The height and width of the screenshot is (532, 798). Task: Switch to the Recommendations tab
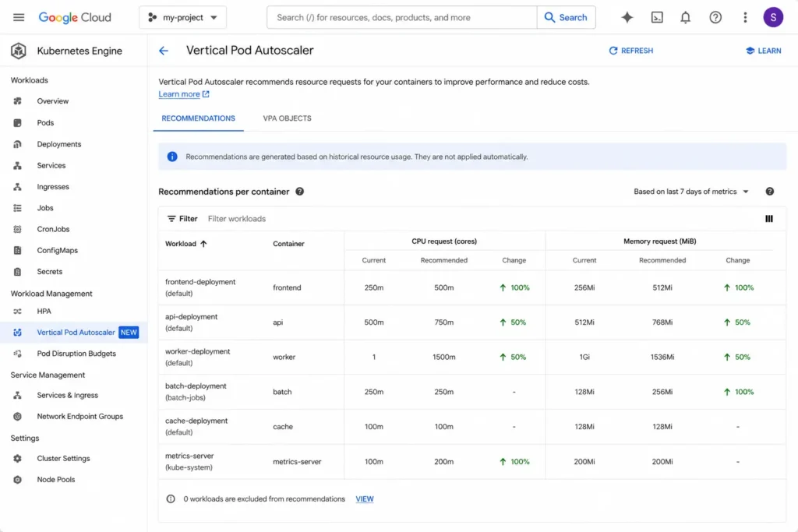[x=199, y=118]
